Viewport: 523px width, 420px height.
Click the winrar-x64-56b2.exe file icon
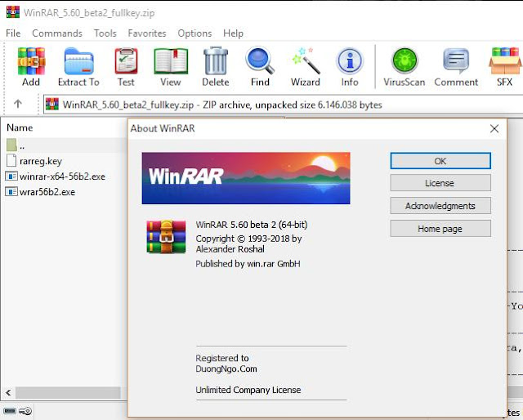[11, 176]
